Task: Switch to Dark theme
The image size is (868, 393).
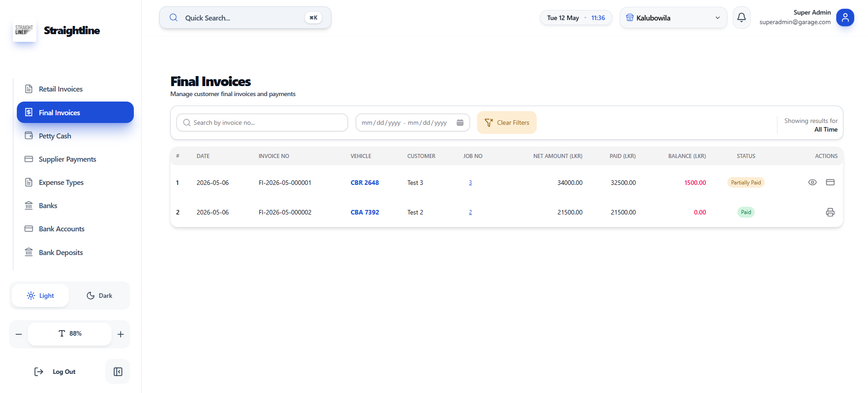Action: point(99,296)
